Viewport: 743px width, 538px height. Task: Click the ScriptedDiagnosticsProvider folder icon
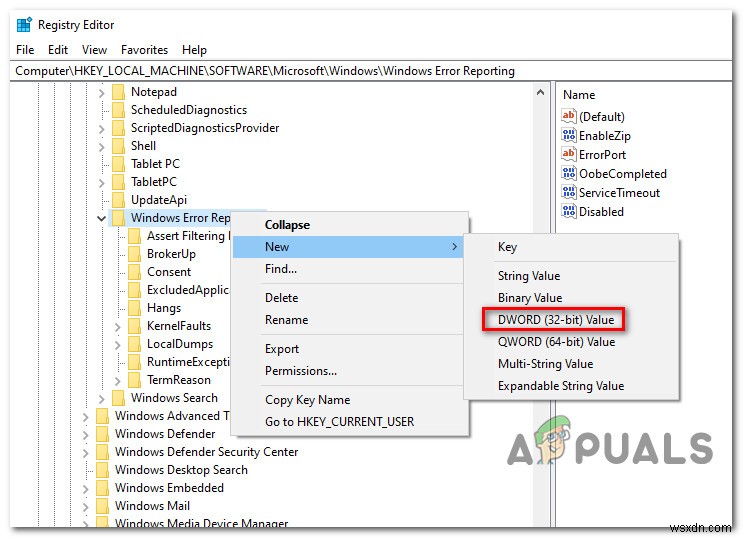coord(118,128)
